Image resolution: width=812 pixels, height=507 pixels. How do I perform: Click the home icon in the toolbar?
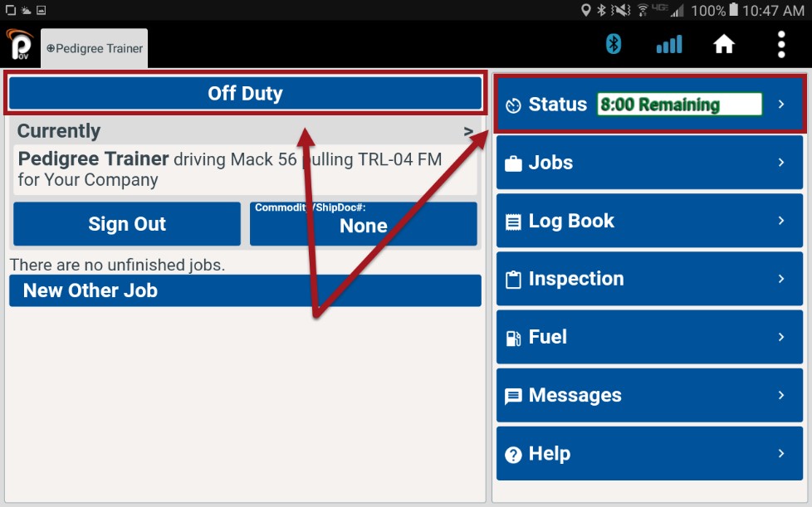coord(723,44)
